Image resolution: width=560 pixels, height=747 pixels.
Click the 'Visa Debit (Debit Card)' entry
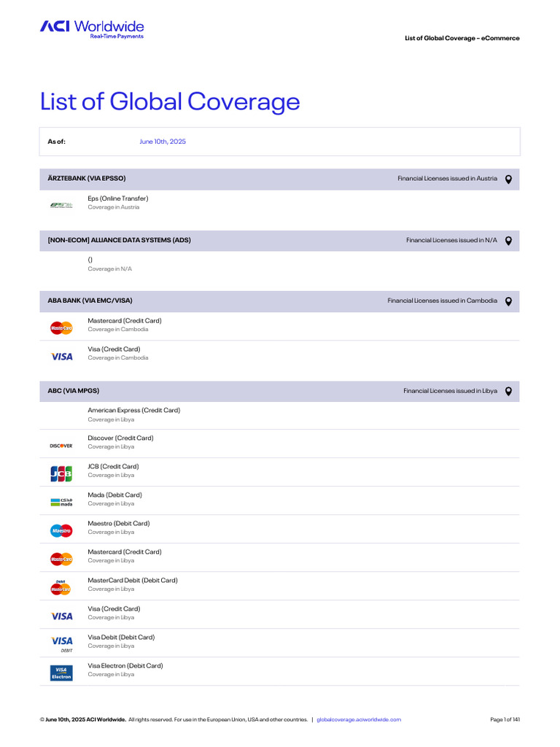point(121,637)
